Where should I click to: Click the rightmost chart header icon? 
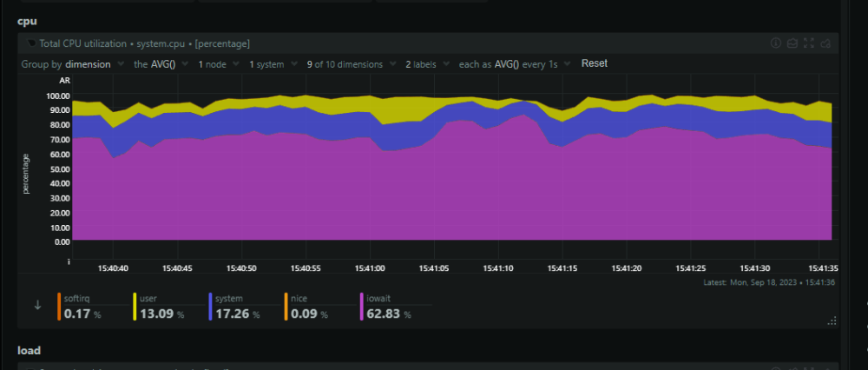[825, 43]
